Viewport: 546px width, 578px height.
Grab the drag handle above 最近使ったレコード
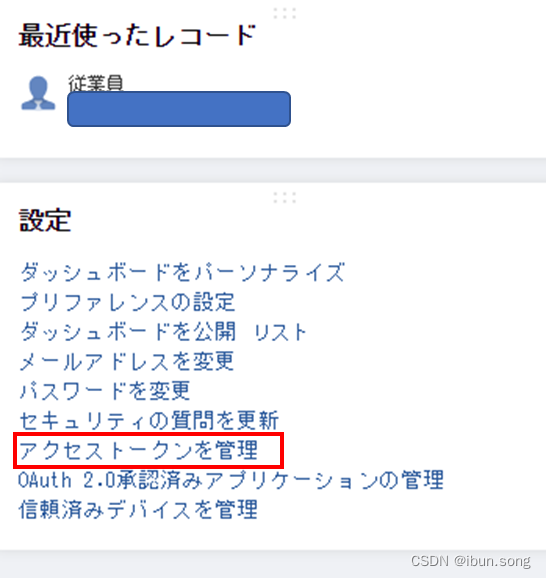285,13
